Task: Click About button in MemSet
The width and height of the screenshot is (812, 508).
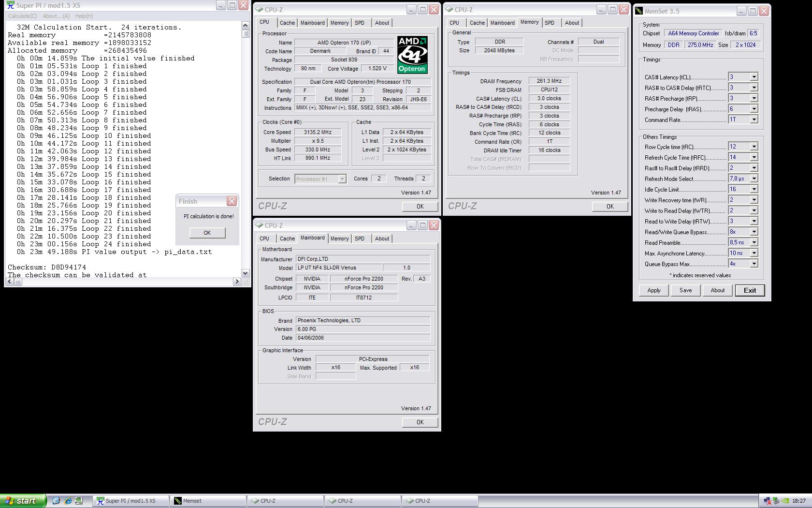Action: [x=717, y=290]
